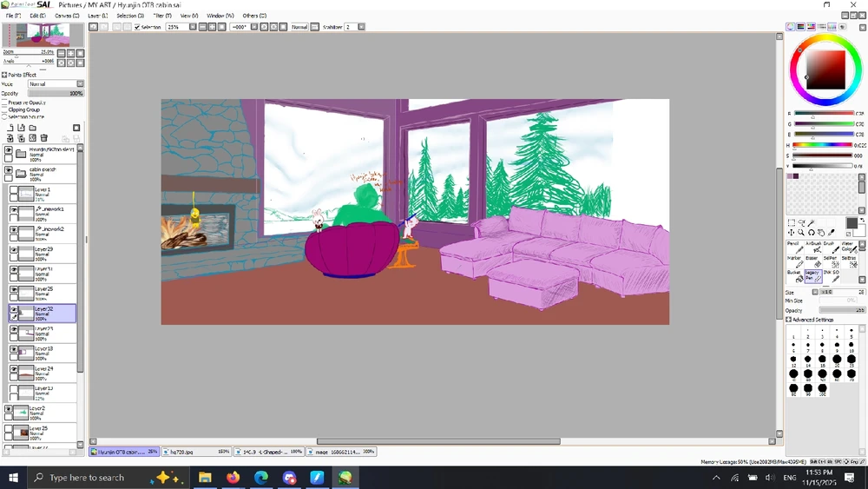Image resolution: width=868 pixels, height=489 pixels.
Task: Select the SelEras tool
Action: point(848,261)
